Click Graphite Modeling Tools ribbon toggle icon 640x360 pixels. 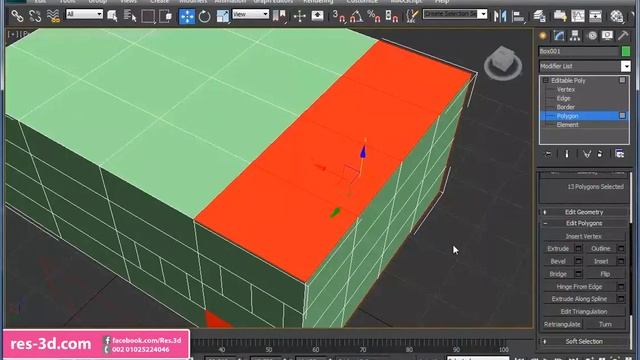pos(560,16)
